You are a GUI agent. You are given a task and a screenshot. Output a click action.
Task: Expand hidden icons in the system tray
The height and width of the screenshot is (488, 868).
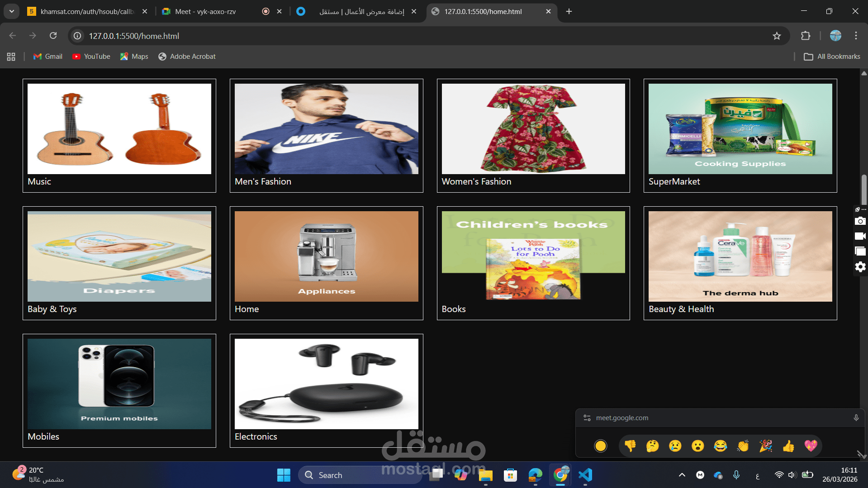point(682,475)
